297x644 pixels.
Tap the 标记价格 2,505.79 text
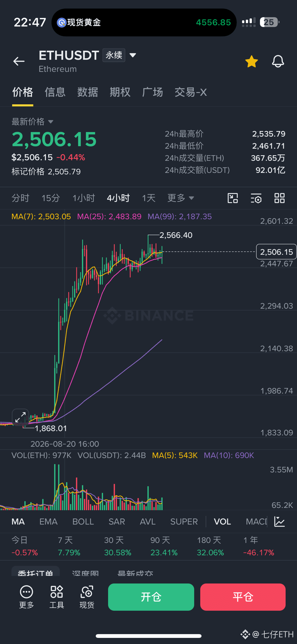point(46,172)
